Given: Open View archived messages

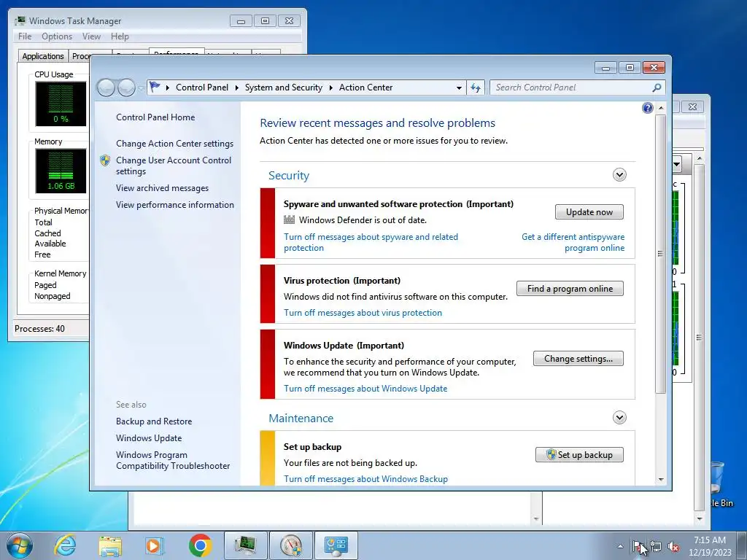Looking at the screenshot, I should 162,187.
